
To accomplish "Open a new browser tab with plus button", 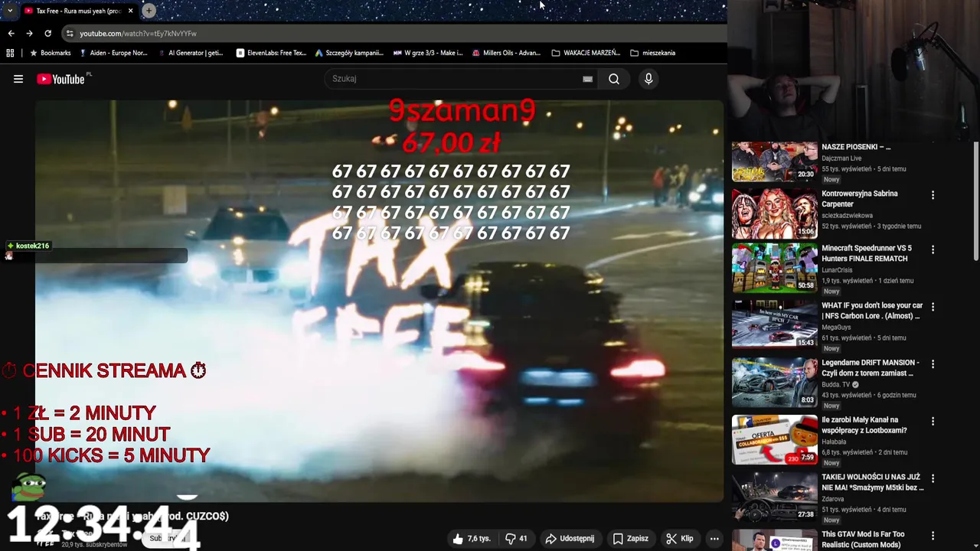I will pos(149,11).
